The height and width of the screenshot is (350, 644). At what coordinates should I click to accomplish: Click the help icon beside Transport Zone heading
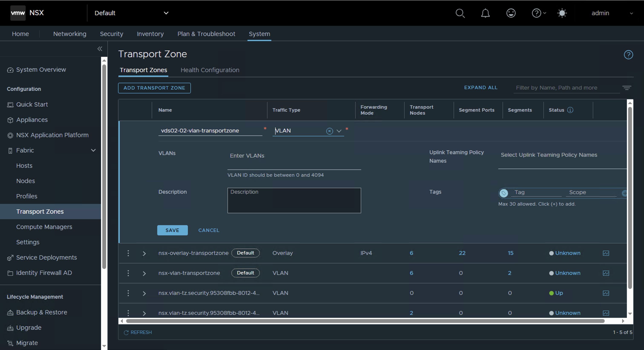(629, 55)
